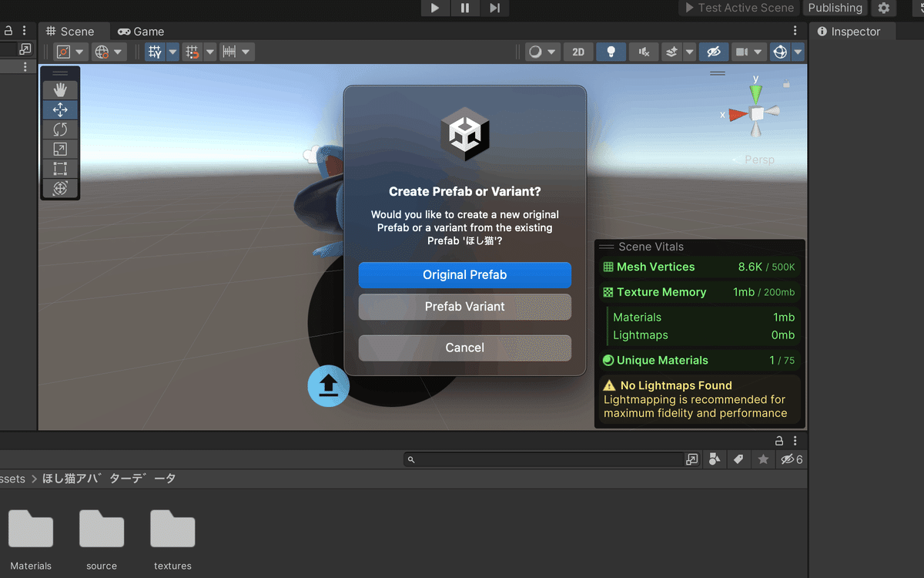Open left panel three-dot menu
Image resolution: width=924 pixels, height=578 pixels.
[x=25, y=32]
